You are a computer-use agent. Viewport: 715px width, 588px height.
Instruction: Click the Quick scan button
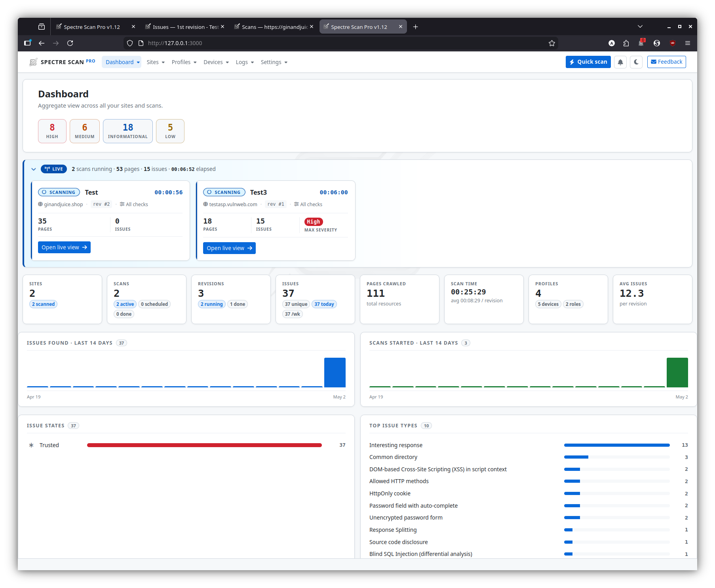click(x=588, y=62)
